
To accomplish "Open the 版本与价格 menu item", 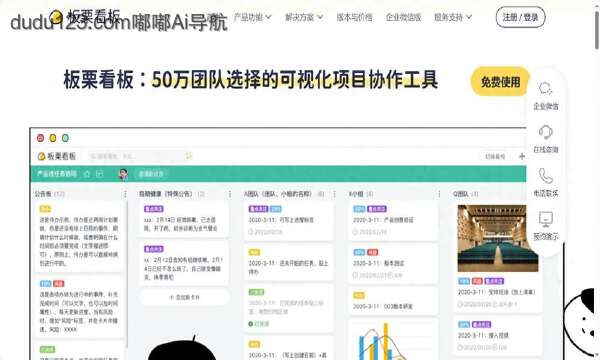I will pyautogui.click(x=354, y=17).
